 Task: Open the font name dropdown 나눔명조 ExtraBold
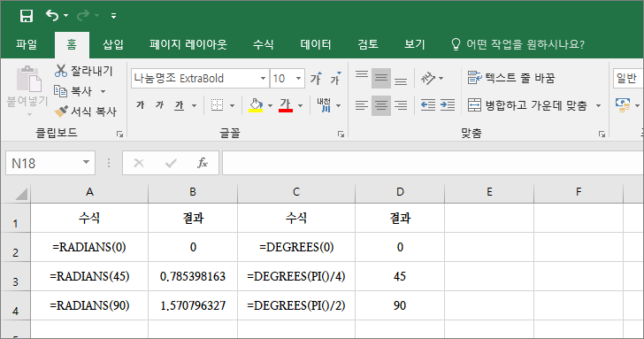coord(263,78)
